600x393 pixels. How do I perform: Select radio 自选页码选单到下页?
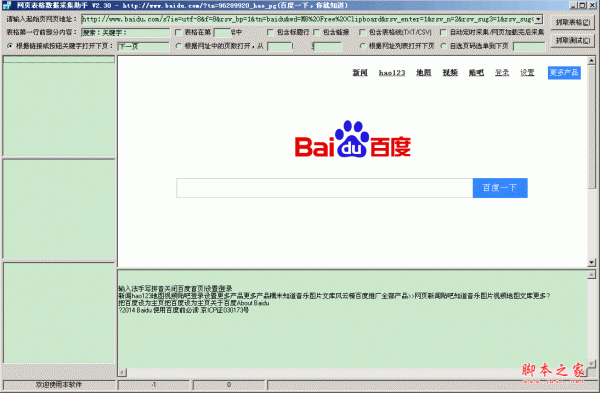tap(443, 46)
